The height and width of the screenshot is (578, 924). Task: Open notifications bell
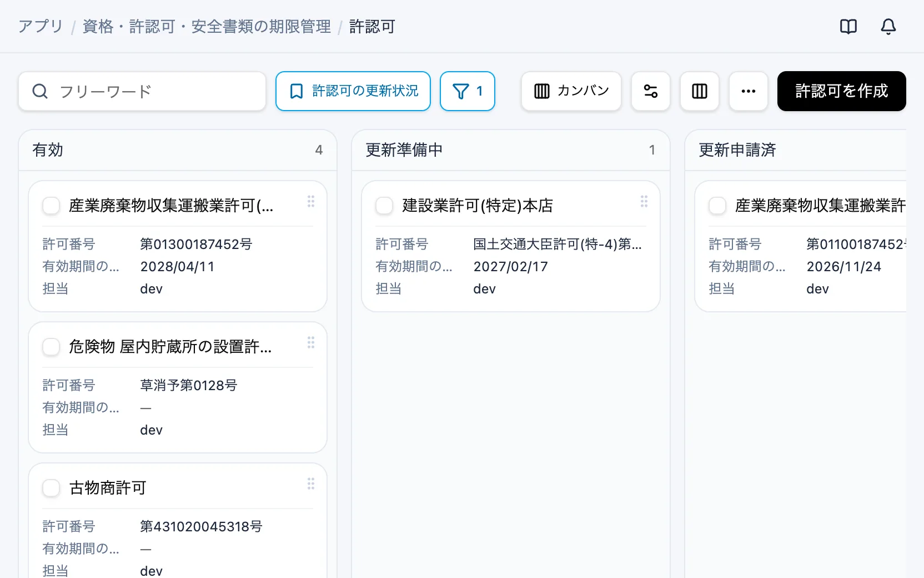click(x=888, y=27)
